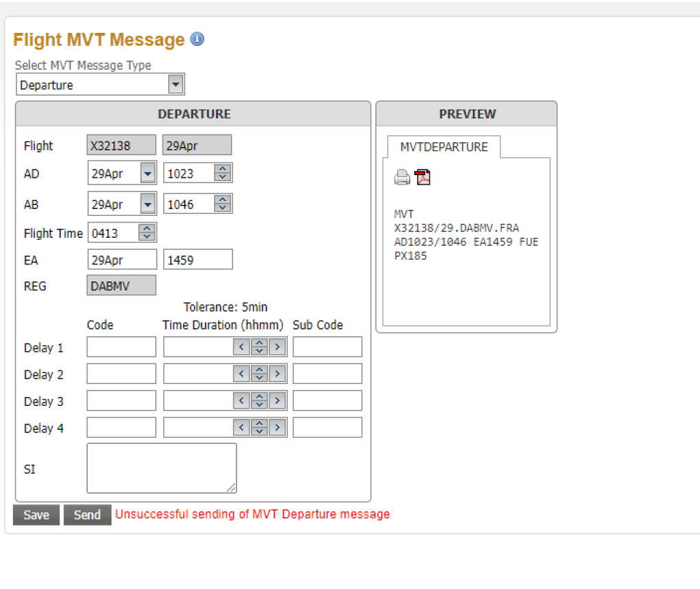Open the MVT Message Type dropdown
Viewport: 700px width, 589px height.
pos(176,85)
